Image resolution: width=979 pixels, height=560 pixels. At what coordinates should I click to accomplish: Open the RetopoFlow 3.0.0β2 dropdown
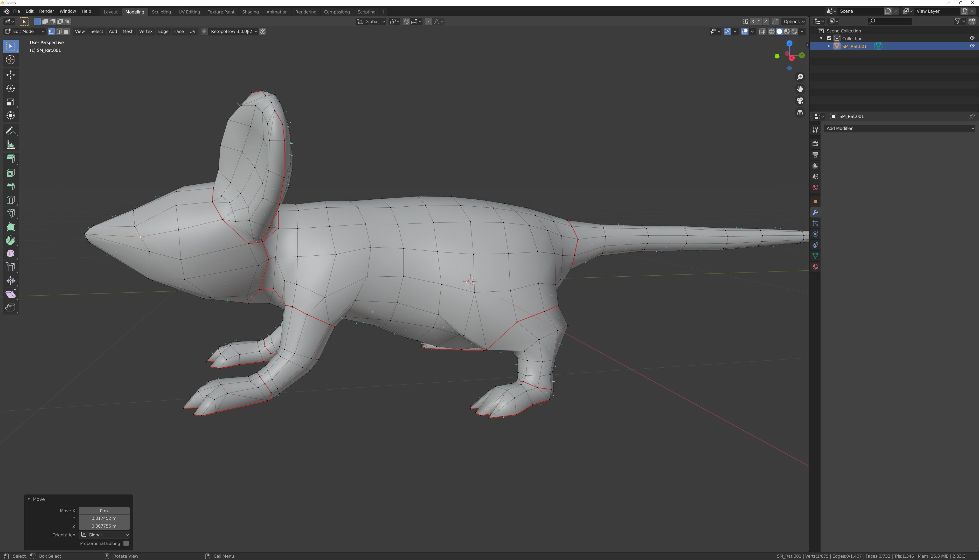click(x=234, y=32)
